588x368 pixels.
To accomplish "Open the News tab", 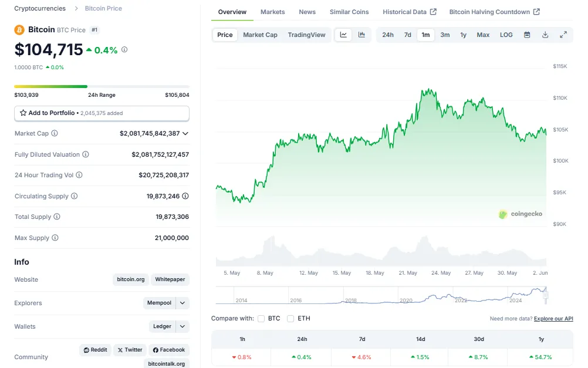I will pyautogui.click(x=307, y=12).
